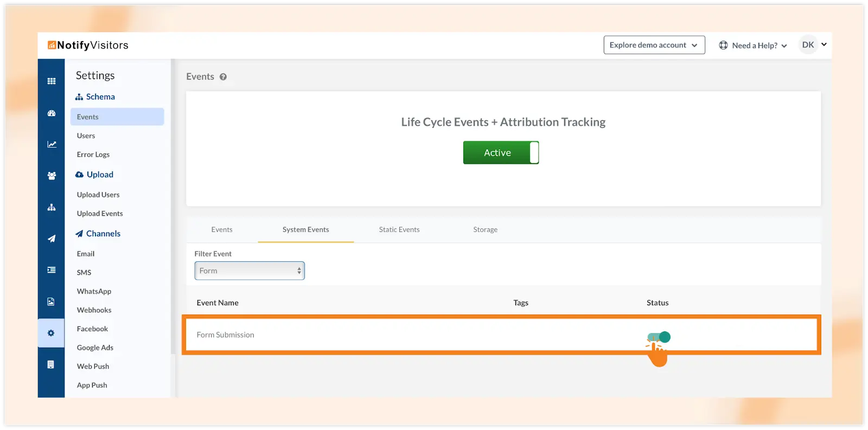
Task: Go to Upload Users settings page
Action: point(98,195)
